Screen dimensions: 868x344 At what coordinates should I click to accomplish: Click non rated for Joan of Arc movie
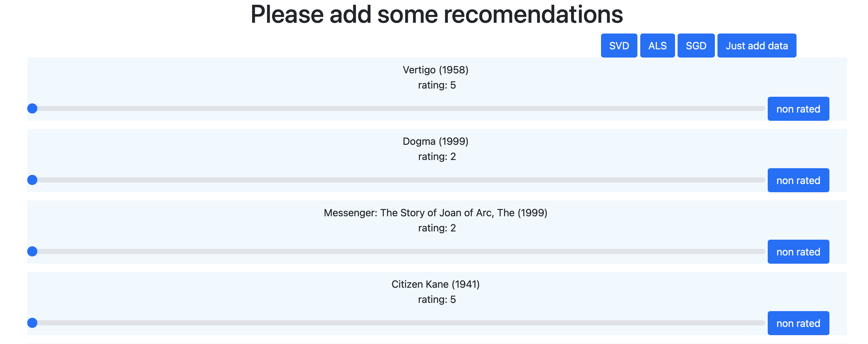[x=798, y=252]
